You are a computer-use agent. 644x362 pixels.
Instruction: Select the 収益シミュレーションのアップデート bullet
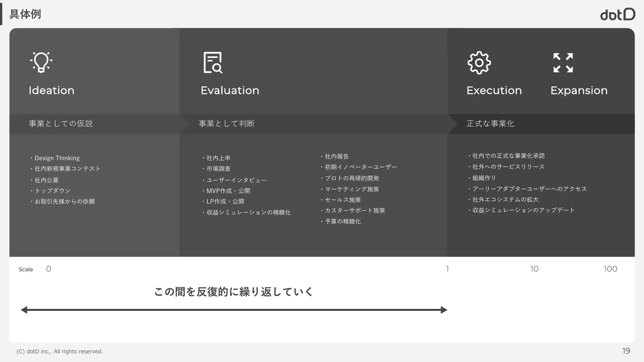coord(521,210)
